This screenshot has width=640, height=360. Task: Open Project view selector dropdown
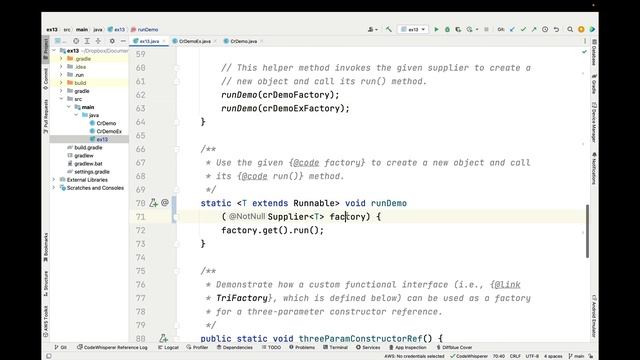(60, 41)
